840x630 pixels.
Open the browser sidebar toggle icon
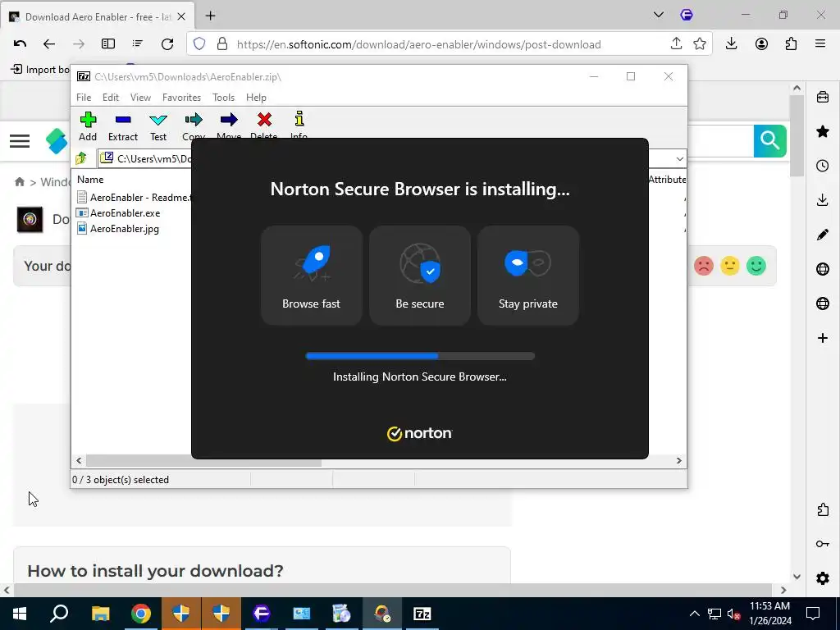108,44
